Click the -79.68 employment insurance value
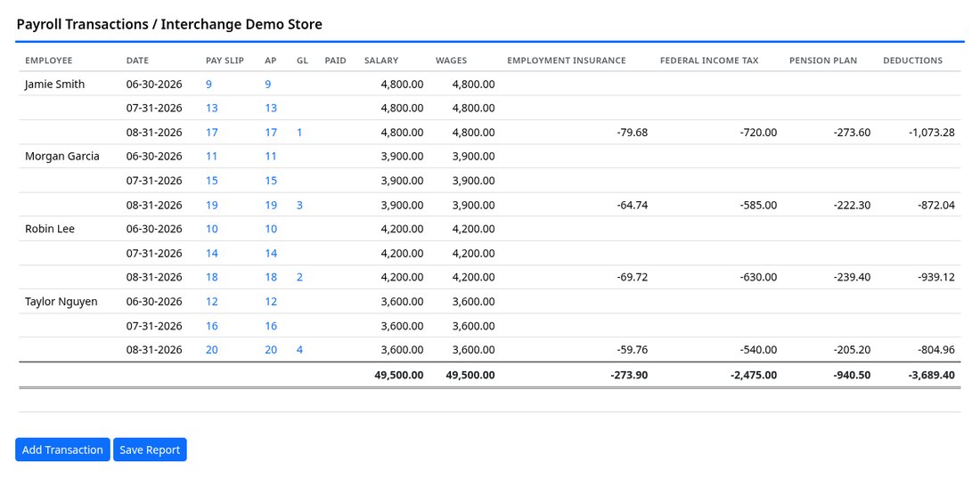The width and height of the screenshot is (980, 479). tap(632, 133)
